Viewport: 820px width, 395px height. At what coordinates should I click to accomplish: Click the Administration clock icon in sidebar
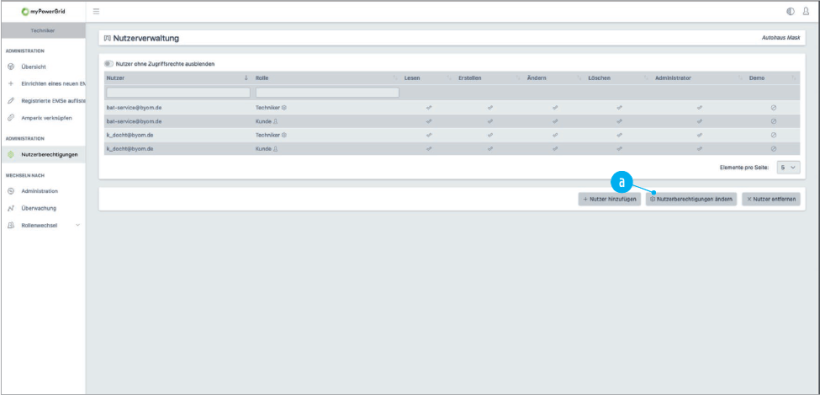[x=10, y=191]
